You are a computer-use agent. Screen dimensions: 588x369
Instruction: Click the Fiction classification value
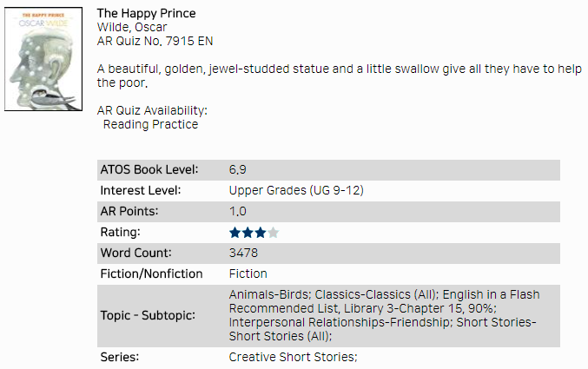(x=248, y=273)
